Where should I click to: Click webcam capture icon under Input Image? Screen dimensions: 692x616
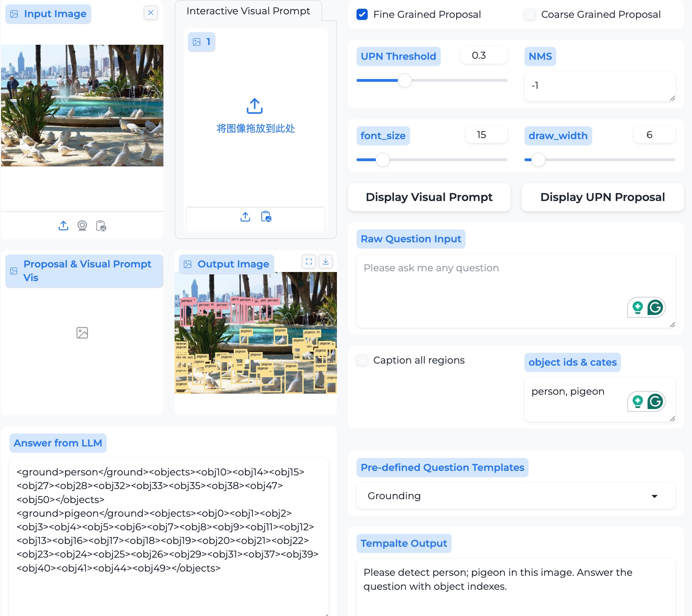[x=82, y=225]
